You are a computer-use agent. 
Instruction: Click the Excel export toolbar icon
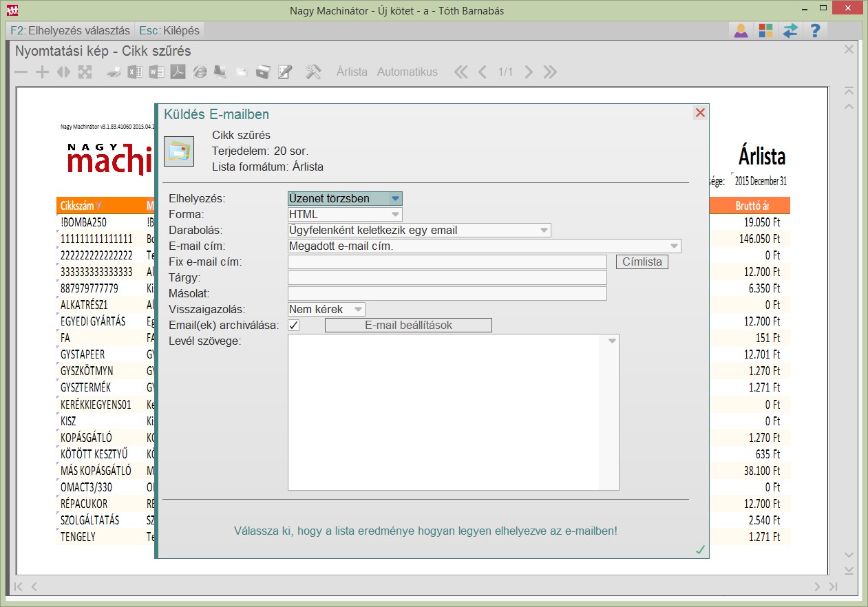coord(136,72)
